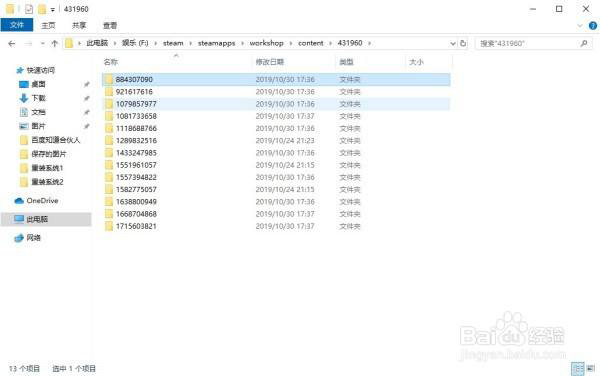The width and height of the screenshot is (600, 376).
Task: Sort by 修改日期 column header
Action: click(270, 62)
